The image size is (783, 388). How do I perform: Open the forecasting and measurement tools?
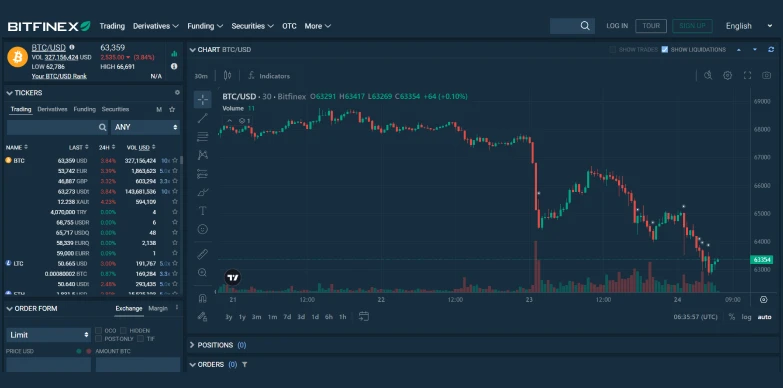pos(202,174)
